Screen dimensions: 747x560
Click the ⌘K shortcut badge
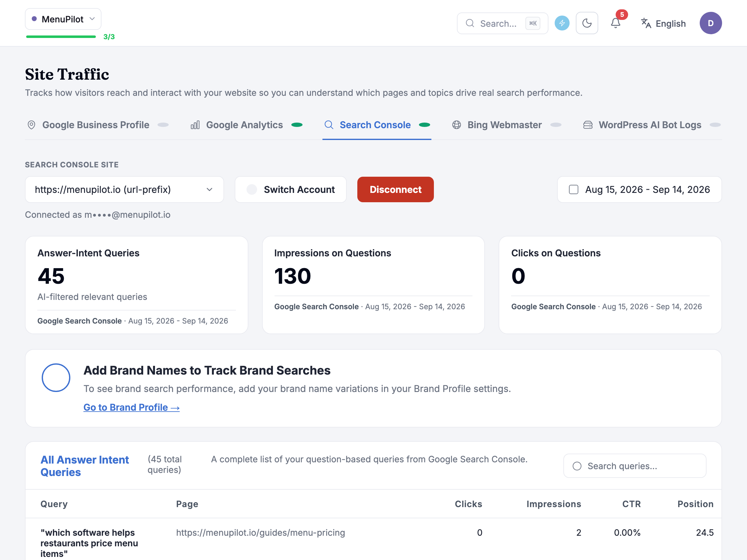(533, 23)
